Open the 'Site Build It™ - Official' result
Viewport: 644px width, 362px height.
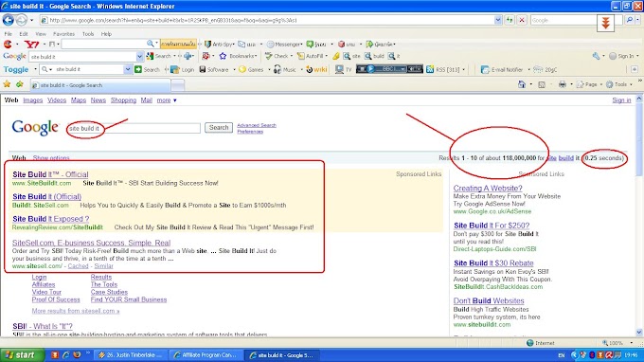[x=50, y=174]
